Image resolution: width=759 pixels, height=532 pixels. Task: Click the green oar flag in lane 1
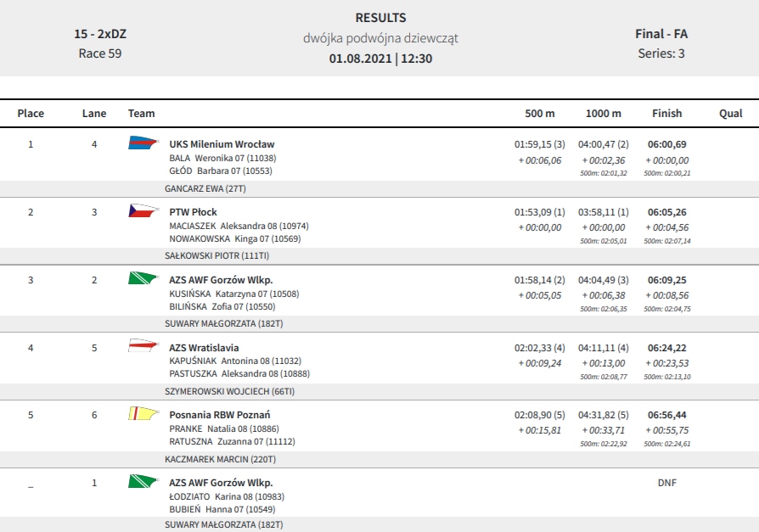[143, 481]
